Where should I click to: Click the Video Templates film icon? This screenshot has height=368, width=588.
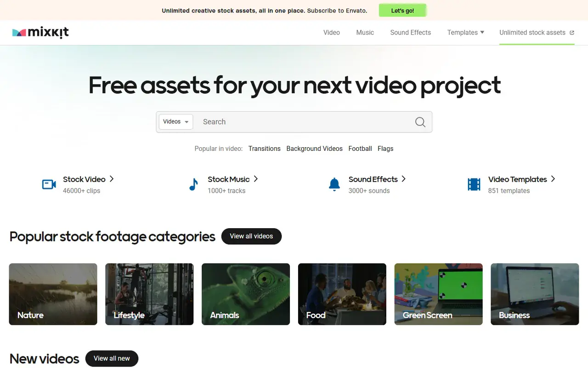pos(474,184)
